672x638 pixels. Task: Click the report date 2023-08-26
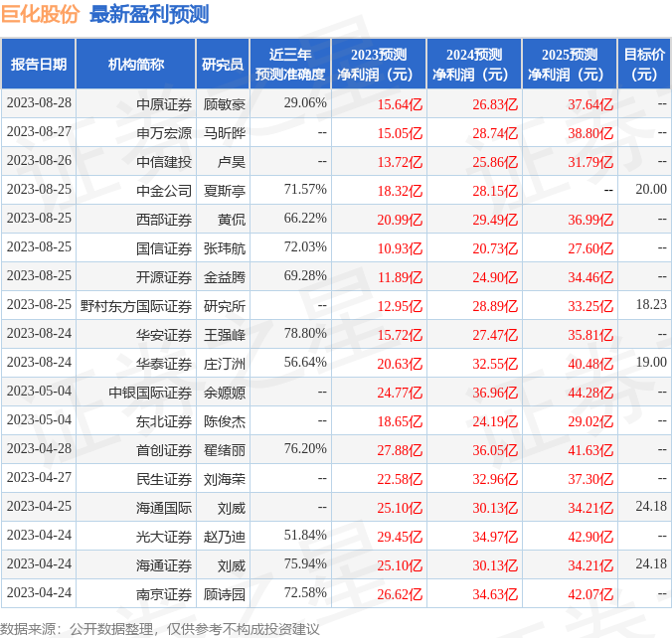pos(39,160)
